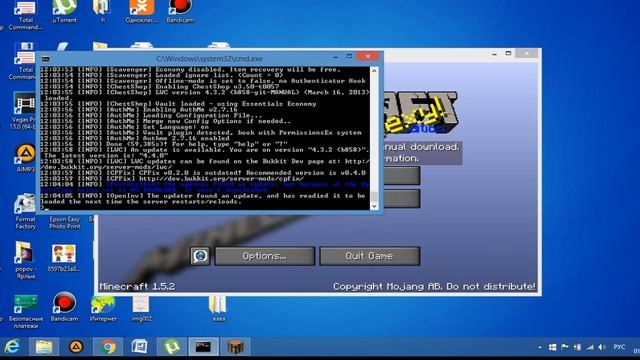640x360 pixels.
Task: Select the img002 file on the desktop
Action: tap(141, 308)
